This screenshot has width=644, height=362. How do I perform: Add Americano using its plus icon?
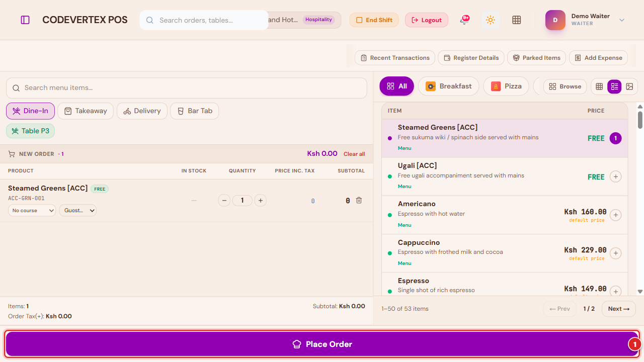pos(615,215)
